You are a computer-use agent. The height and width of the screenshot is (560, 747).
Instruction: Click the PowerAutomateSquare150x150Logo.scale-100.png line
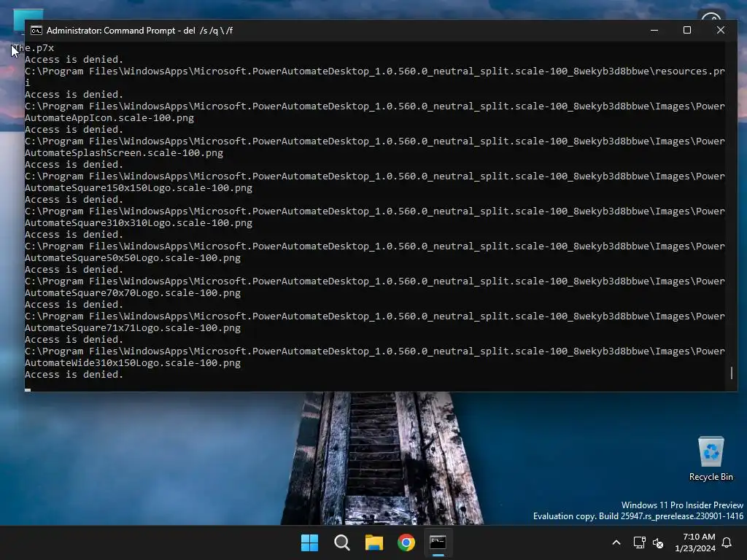139,187
